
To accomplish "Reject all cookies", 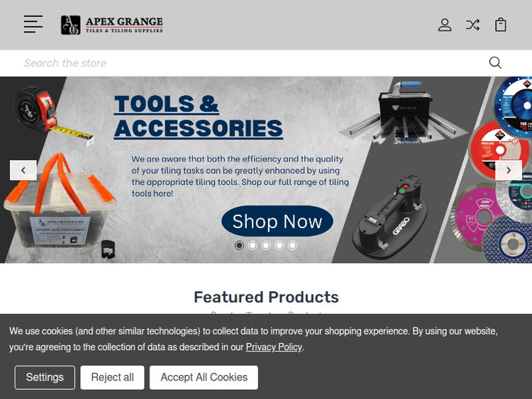I will tap(112, 377).
